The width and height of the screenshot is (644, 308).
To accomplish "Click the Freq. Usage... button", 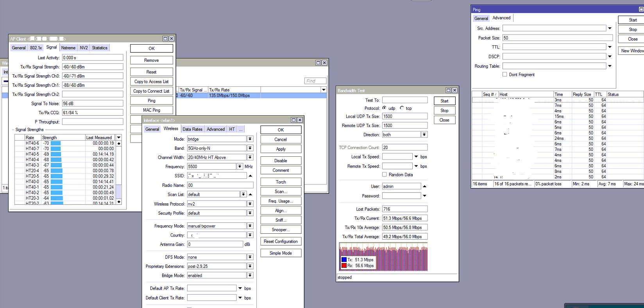I will coord(281,201).
